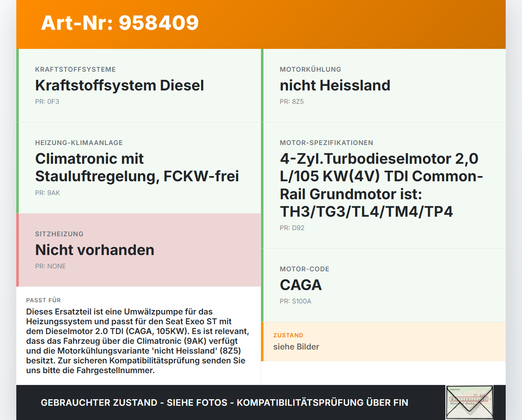Click the envelope icon showing the Fahrgestellnummer
522x420 pixels.
point(469,401)
